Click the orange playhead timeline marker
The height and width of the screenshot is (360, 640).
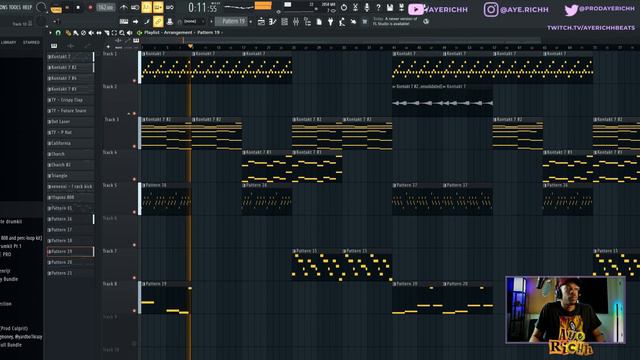[x=190, y=46]
